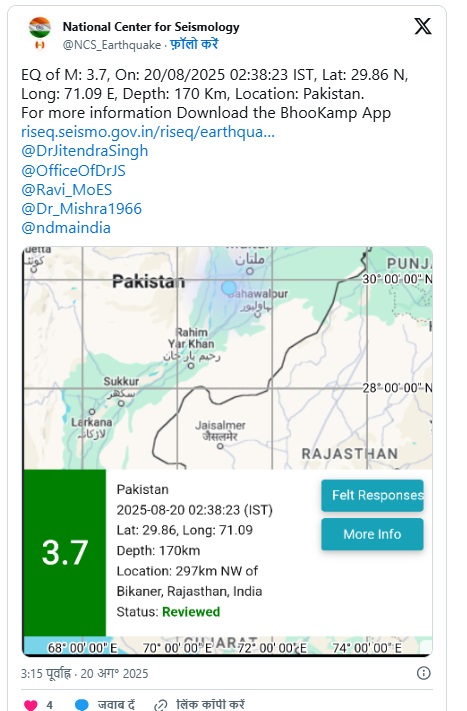Click the National Center for Seismology avatar
The width and height of the screenshot is (467, 711).
[x=40, y=28]
